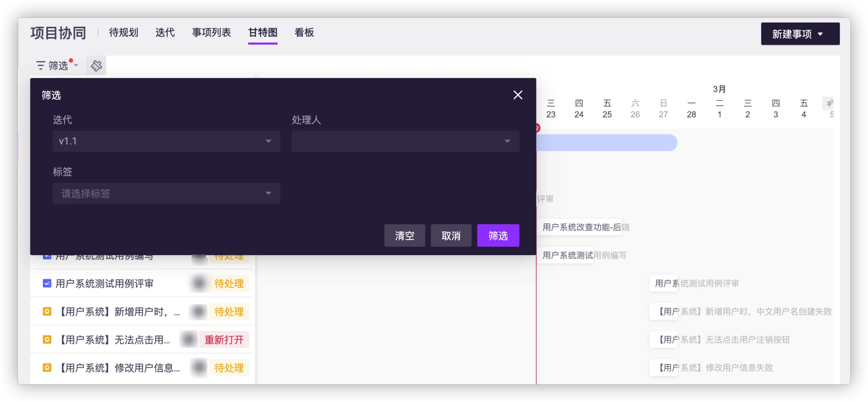Click the blurred avatar on 用户系统测试用例评审 row
868x402 pixels.
coord(199,283)
